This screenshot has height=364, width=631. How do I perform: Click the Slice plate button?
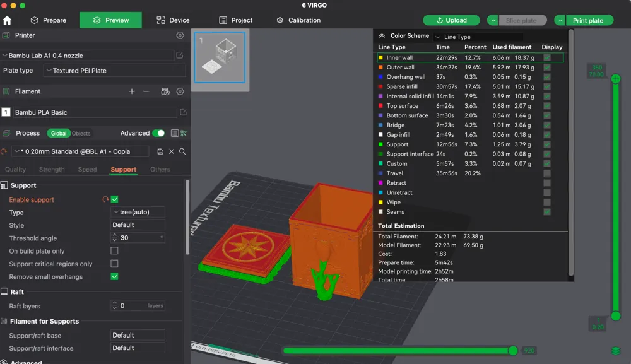[x=522, y=20]
